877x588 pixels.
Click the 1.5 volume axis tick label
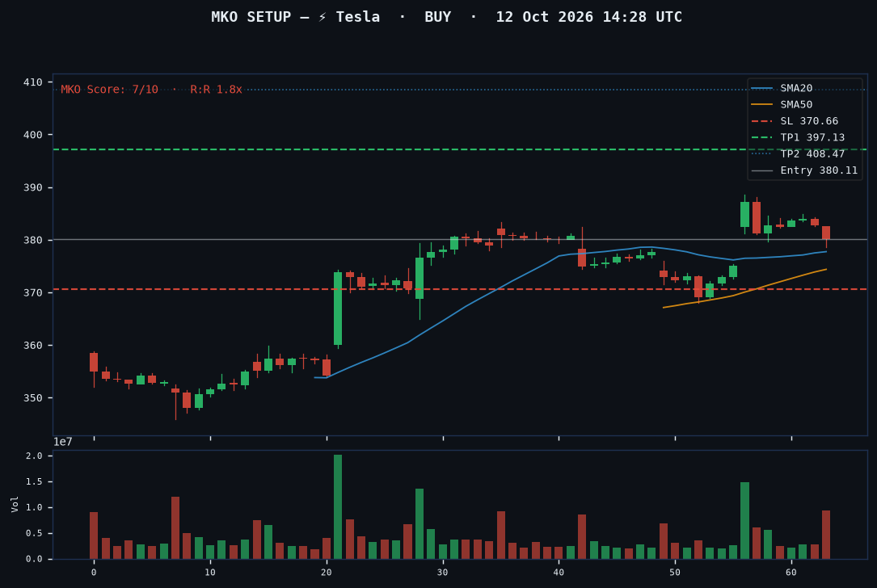(34, 482)
